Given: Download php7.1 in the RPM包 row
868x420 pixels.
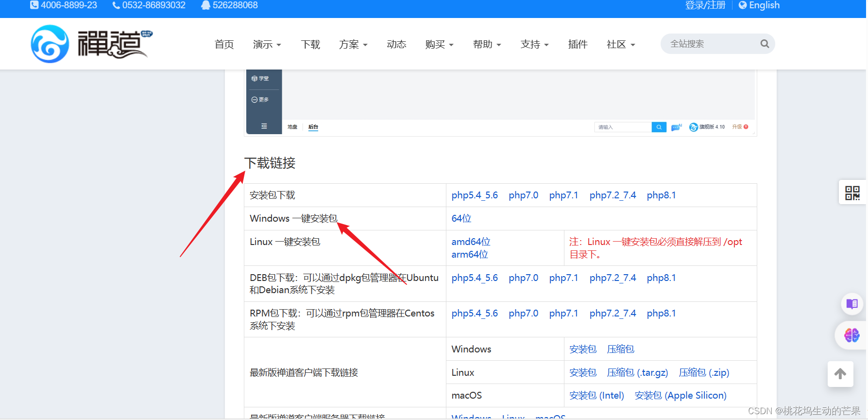Looking at the screenshot, I should tap(564, 313).
